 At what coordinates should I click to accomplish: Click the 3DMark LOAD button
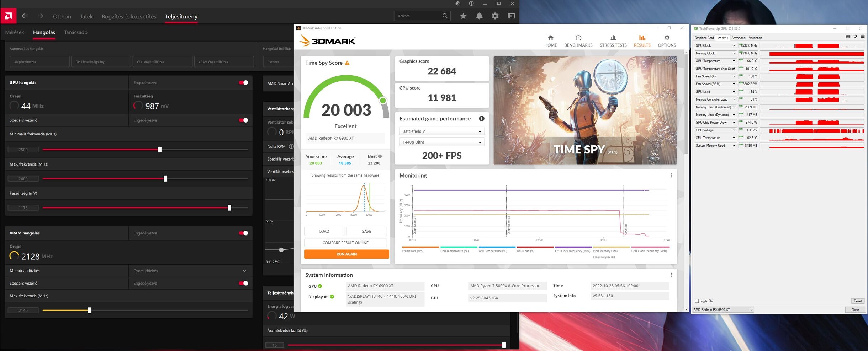coord(324,231)
